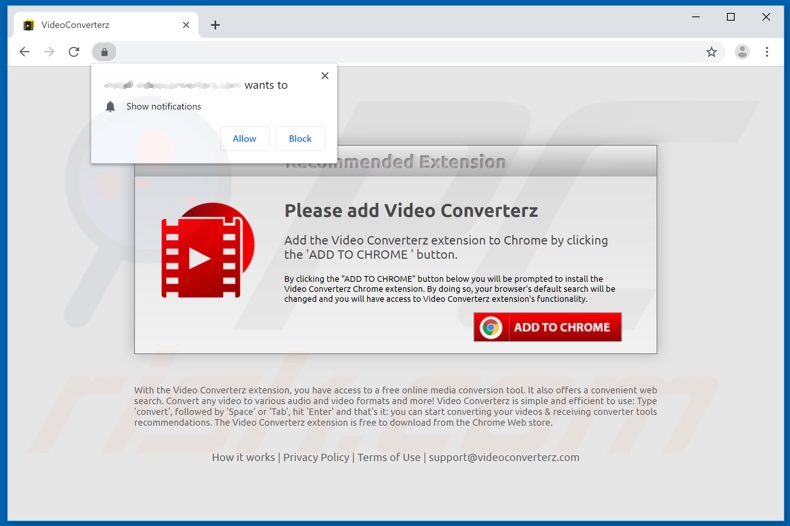
Task: Open the profile avatar menu
Action: (742, 52)
